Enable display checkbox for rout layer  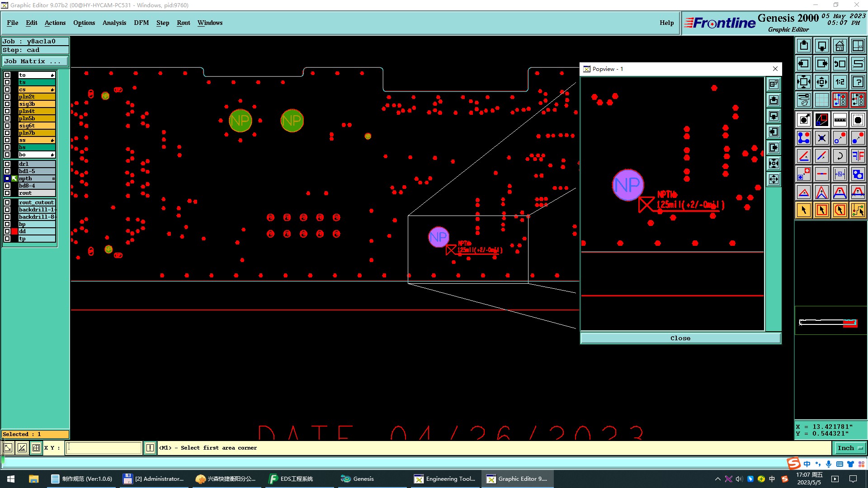(7, 193)
